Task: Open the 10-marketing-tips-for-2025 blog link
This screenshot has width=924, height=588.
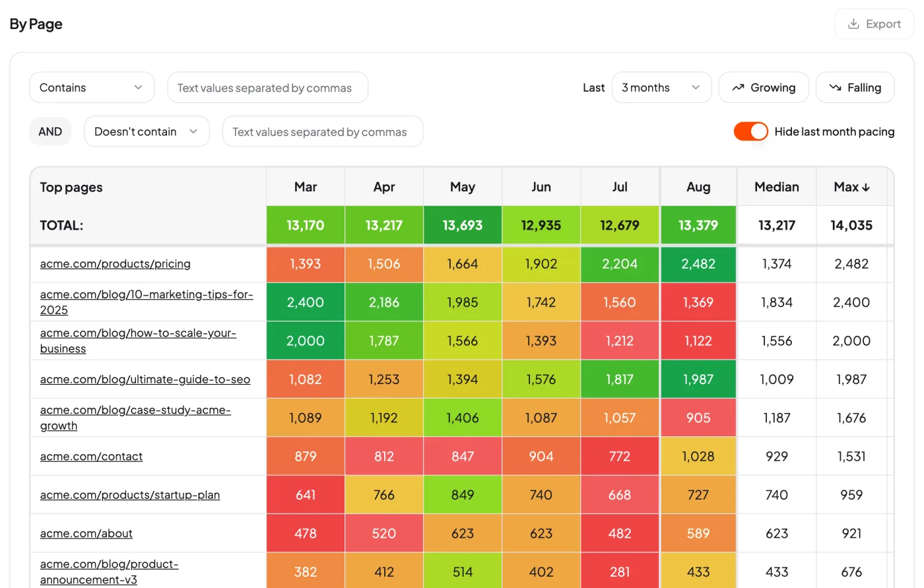Action: click(147, 302)
